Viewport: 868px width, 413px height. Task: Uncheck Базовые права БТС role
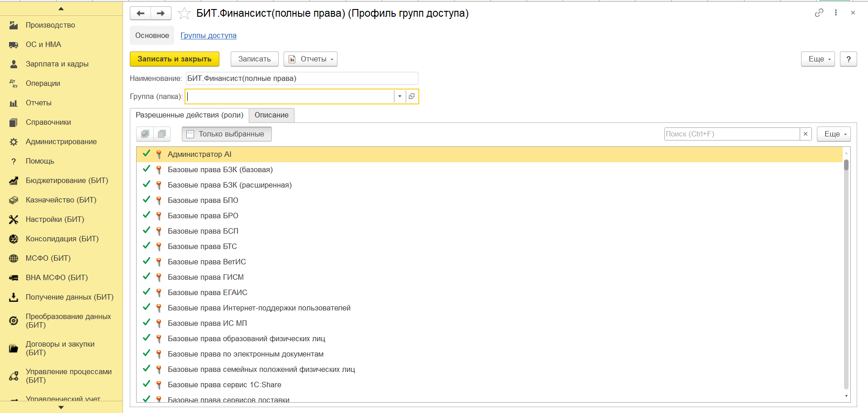point(147,246)
